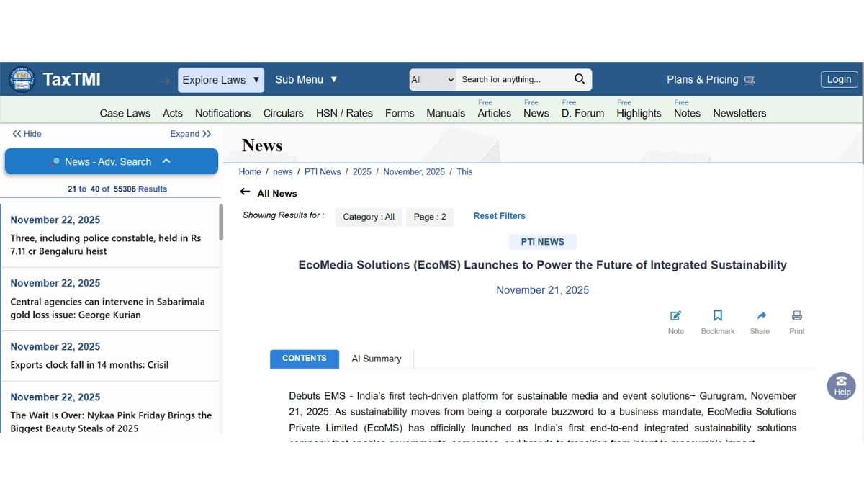The height and width of the screenshot is (504, 864).
Task: Add a note using Note icon
Action: pyautogui.click(x=675, y=316)
